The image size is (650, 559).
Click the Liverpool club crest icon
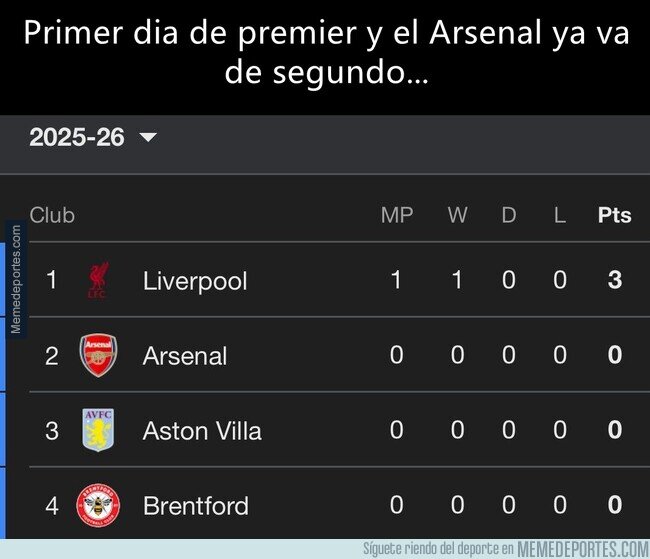pos(98,280)
